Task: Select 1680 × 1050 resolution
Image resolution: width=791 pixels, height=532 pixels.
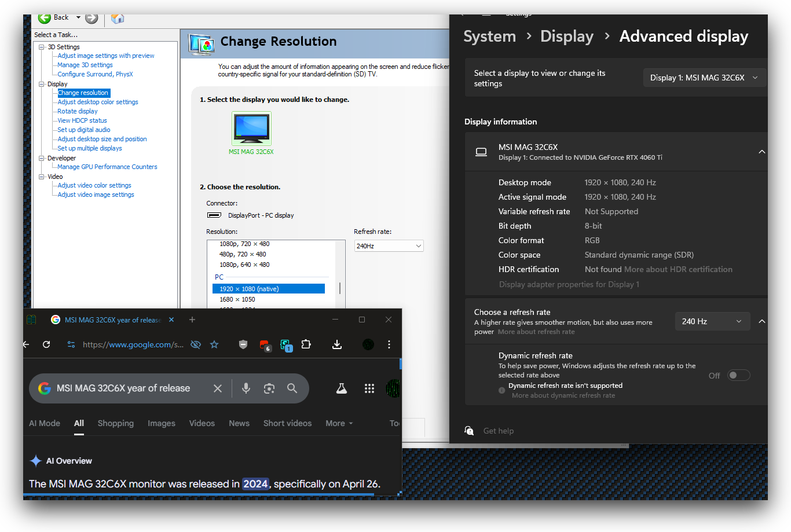Action: (237, 299)
